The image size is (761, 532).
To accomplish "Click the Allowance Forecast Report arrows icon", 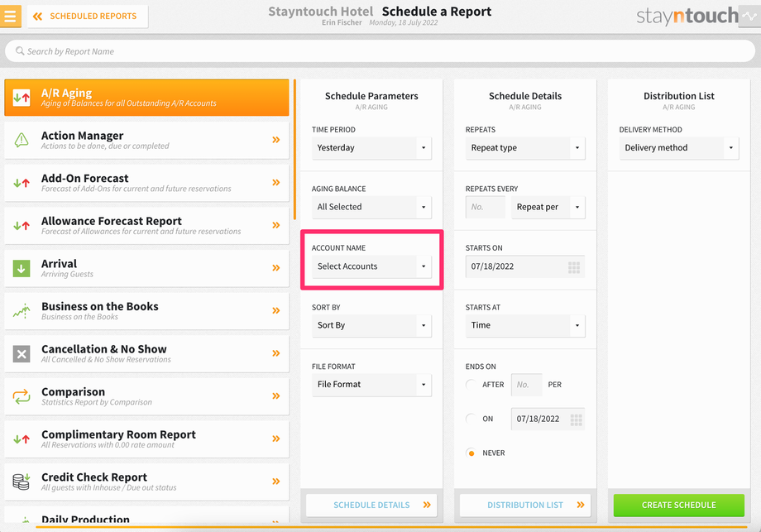I will click(x=22, y=226).
